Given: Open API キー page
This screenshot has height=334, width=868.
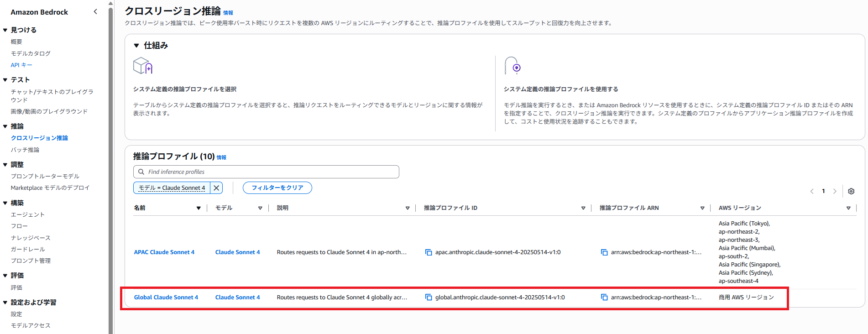Looking at the screenshot, I should tap(21, 65).
